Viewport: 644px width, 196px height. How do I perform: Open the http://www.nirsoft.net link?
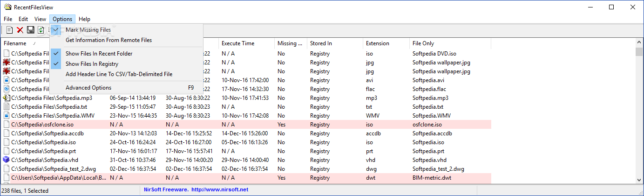click(220, 189)
